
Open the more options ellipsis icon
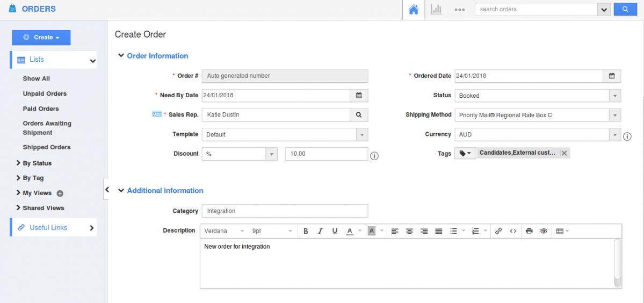pyautogui.click(x=460, y=10)
